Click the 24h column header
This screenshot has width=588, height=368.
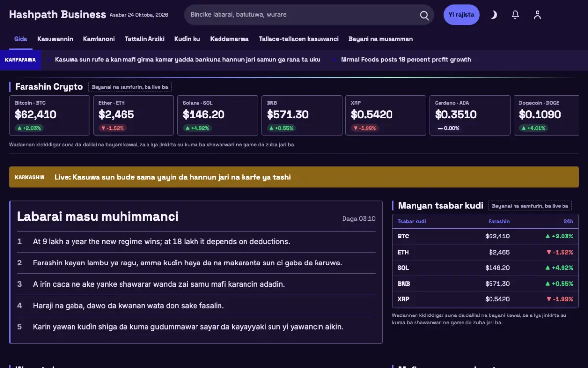pos(568,221)
